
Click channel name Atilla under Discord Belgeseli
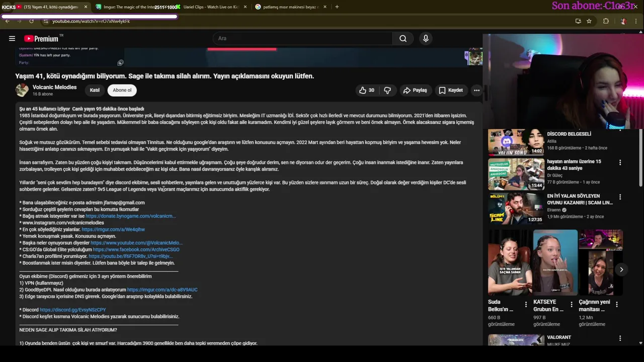click(552, 141)
